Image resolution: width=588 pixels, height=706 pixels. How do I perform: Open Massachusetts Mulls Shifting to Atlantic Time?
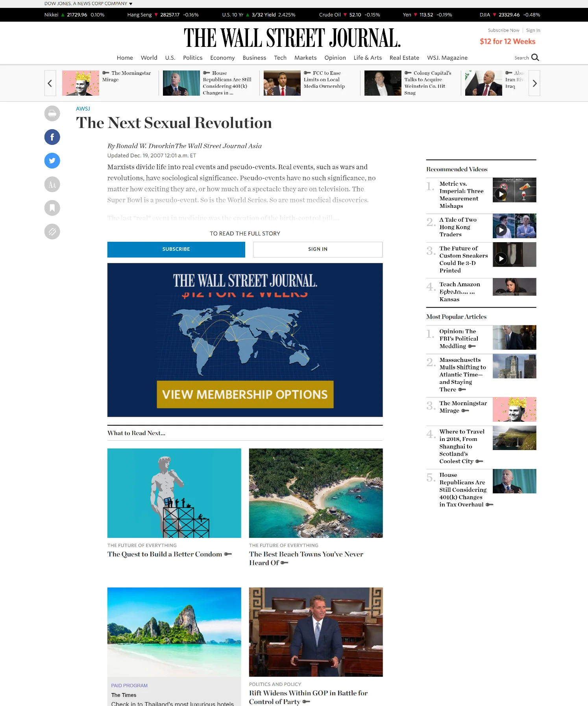click(463, 374)
